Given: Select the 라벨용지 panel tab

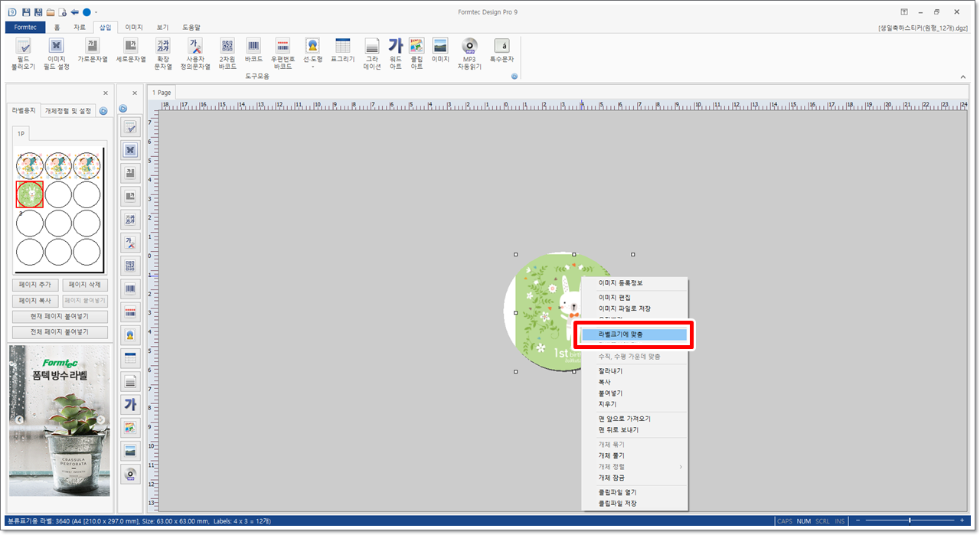Looking at the screenshot, I should pyautogui.click(x=23, y=110).
